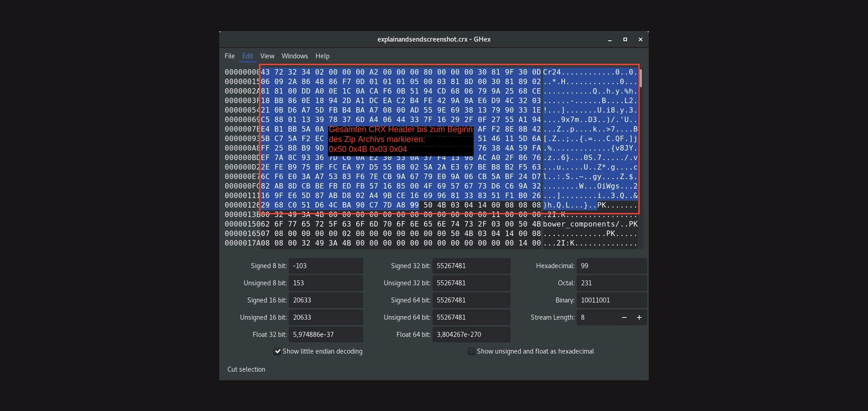The width and height of the screenshot is (868, 411).
Task: Click the Binary value field
Action: [611, 300]
